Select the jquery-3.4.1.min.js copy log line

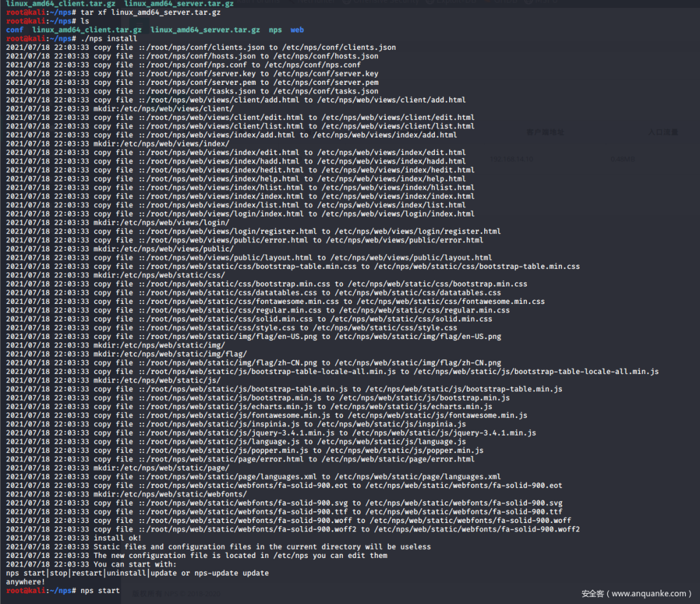coord(271,433)
